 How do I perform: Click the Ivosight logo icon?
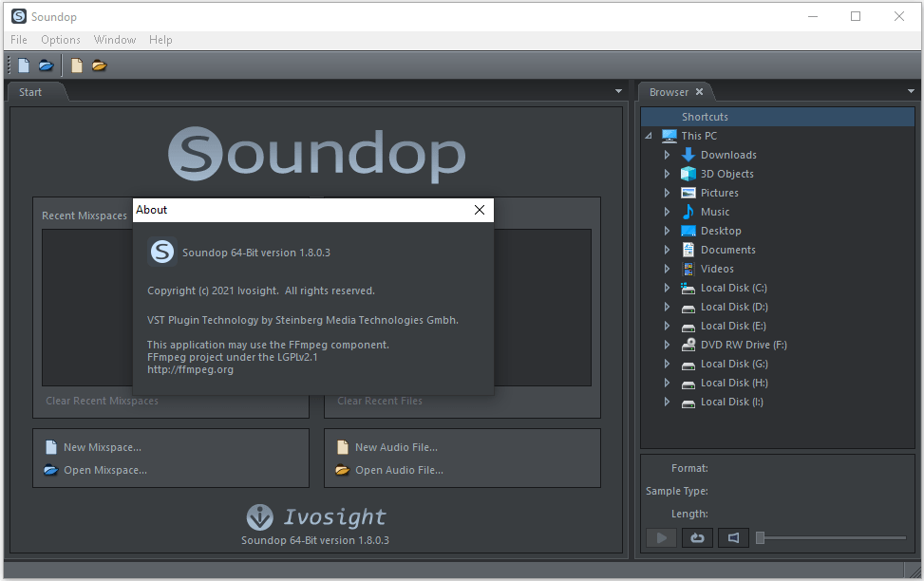coord(260,517)
